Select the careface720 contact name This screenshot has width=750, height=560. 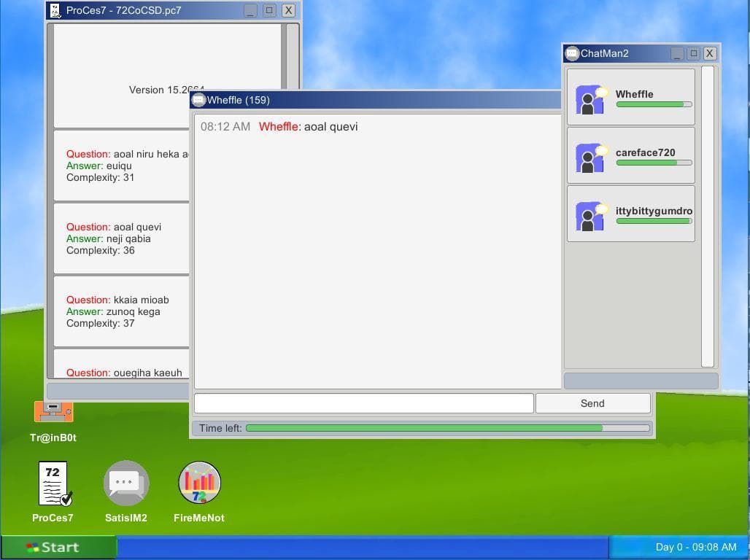[x=645, y=152]
